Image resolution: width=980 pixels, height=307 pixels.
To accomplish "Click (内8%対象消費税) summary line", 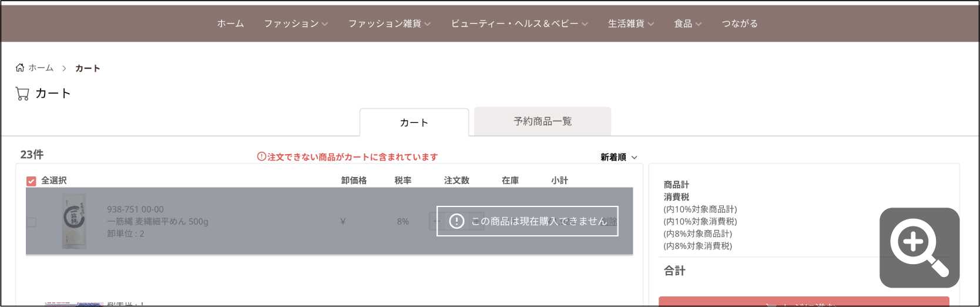I will [698, 246].
